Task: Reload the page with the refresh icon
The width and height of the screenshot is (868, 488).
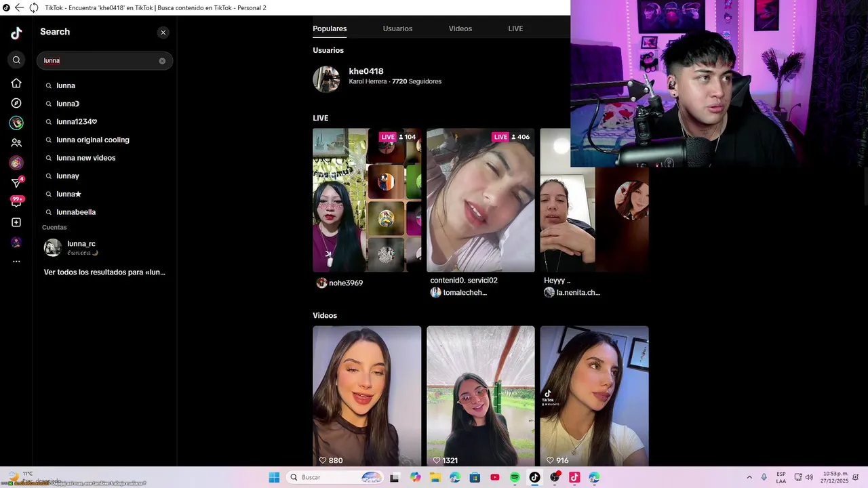Action: pos(33,7)
